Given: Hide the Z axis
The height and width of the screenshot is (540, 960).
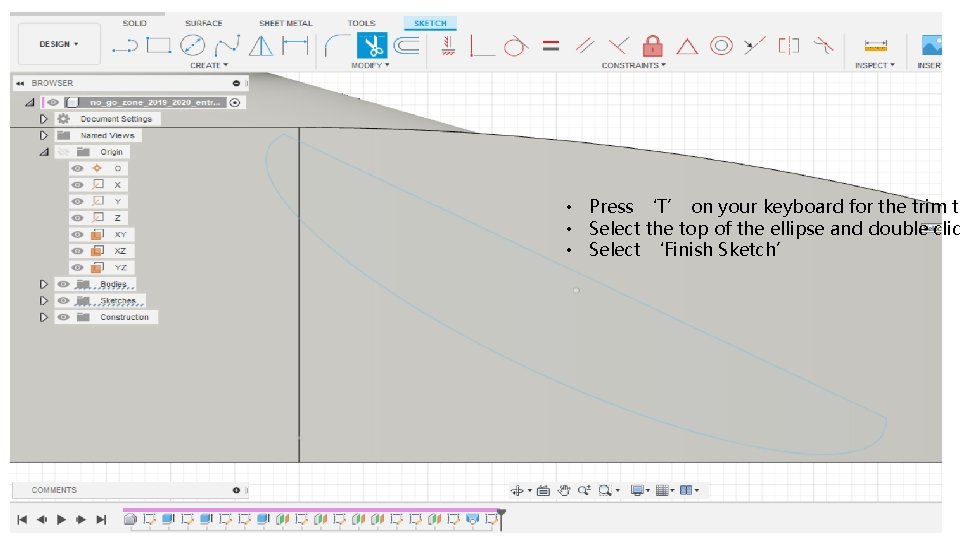Looking at the screenshot, I should click(x=77, y=218).
